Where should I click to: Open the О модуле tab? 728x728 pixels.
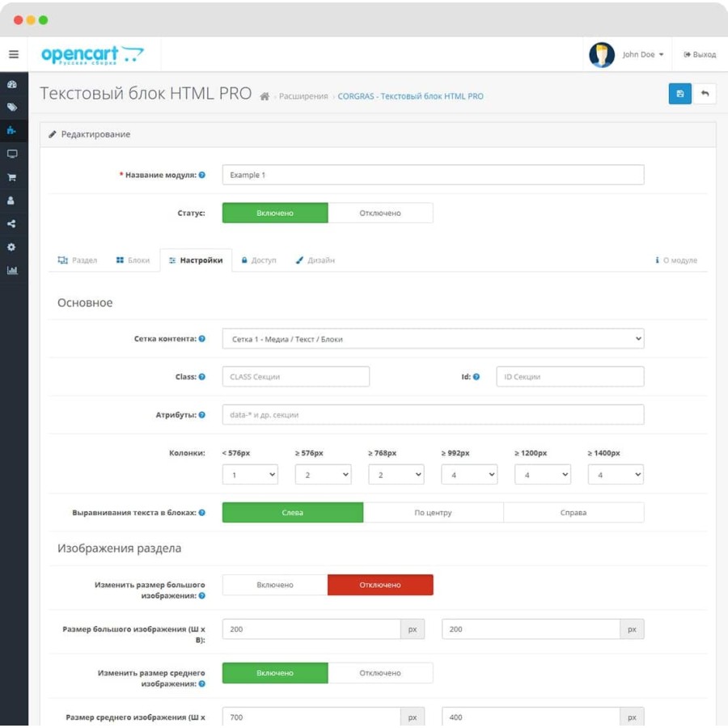[676, 260]
